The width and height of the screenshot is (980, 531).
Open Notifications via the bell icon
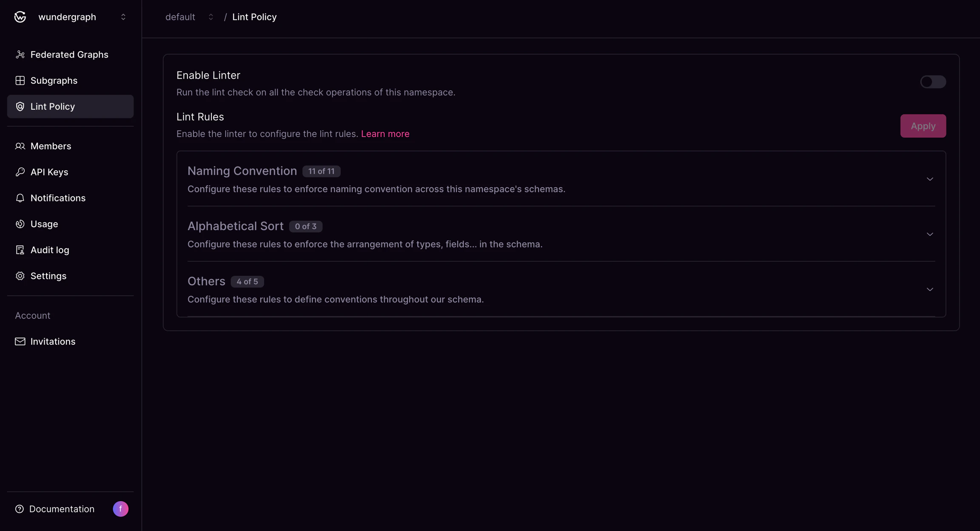pyautogui.click(x=20, y=198)
